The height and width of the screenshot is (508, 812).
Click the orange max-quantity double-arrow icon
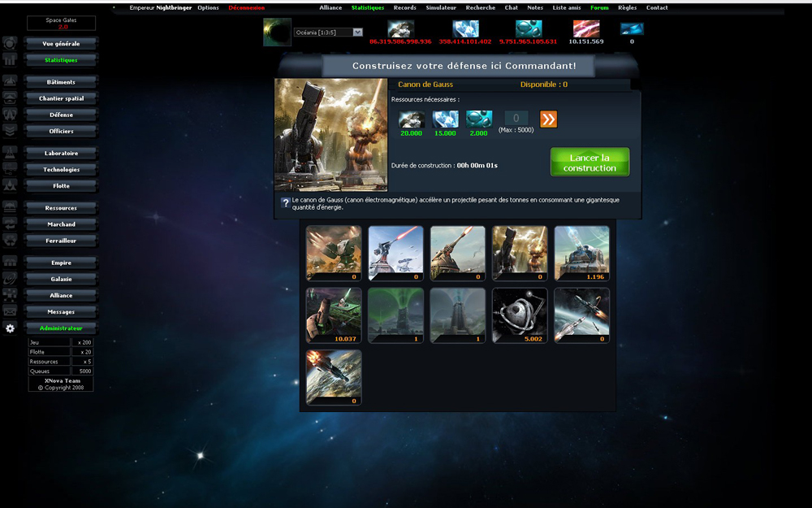click(549, 119)
